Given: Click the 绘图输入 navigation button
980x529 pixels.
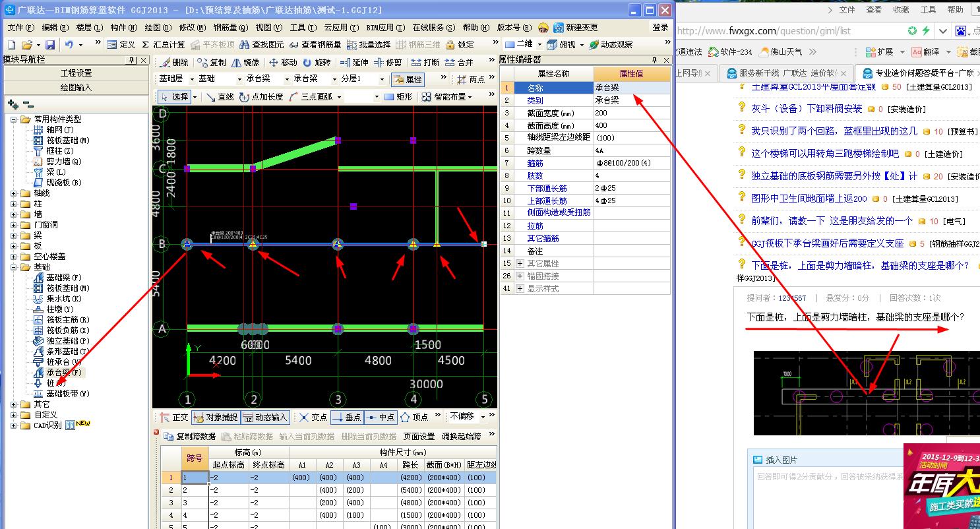Looking at the screenshot, I should click(77, 87).
